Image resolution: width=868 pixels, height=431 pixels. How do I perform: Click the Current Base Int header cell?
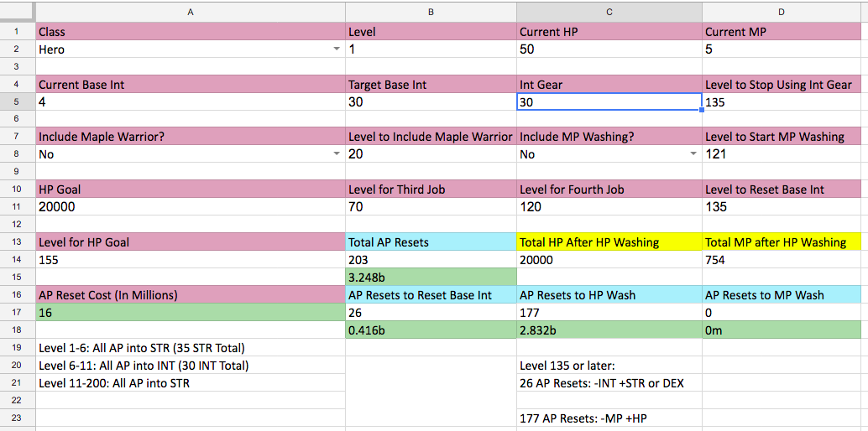[x=191, y=84]
